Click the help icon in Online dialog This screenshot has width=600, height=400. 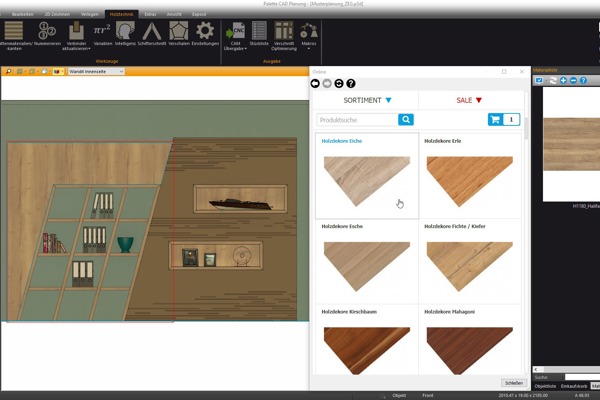coord(350,83)
